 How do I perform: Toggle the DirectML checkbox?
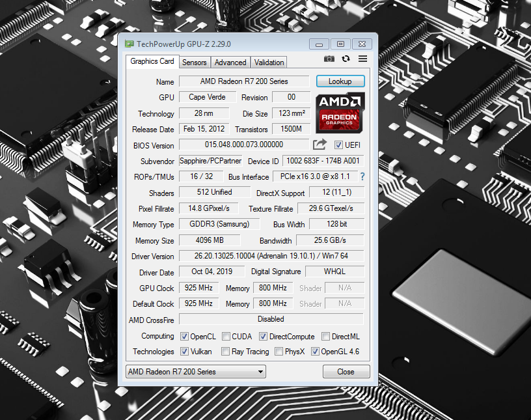click(325, 336)
